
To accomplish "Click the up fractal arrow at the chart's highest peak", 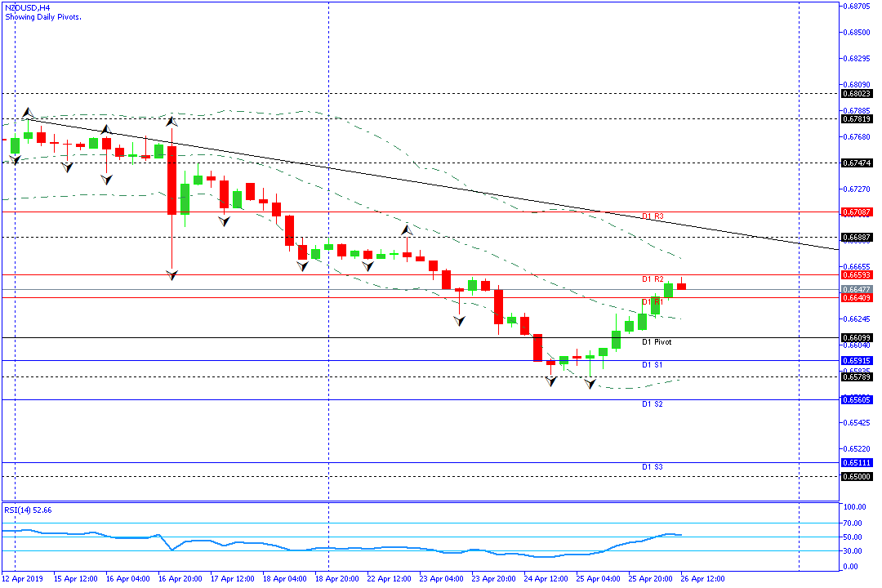I will [27, 112].
